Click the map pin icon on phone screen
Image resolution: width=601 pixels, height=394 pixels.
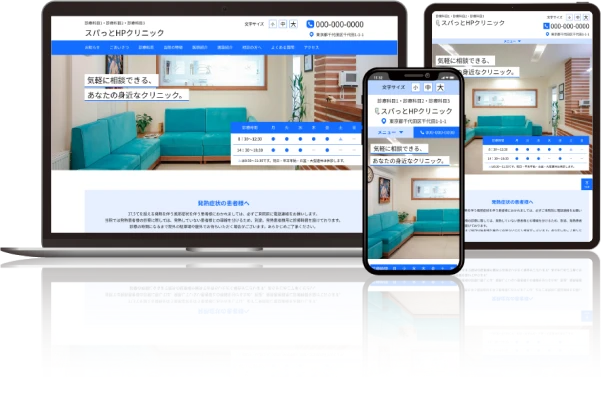[383, 121]
